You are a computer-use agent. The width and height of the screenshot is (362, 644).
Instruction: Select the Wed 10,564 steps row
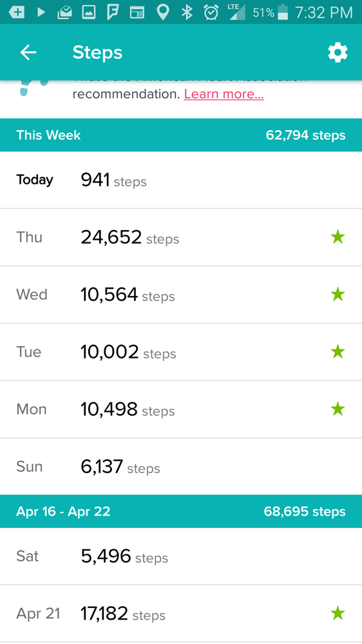181,295
